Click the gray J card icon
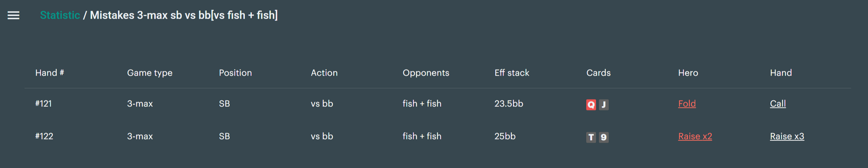This screenshot has height=168, width=868. point(604,105)
